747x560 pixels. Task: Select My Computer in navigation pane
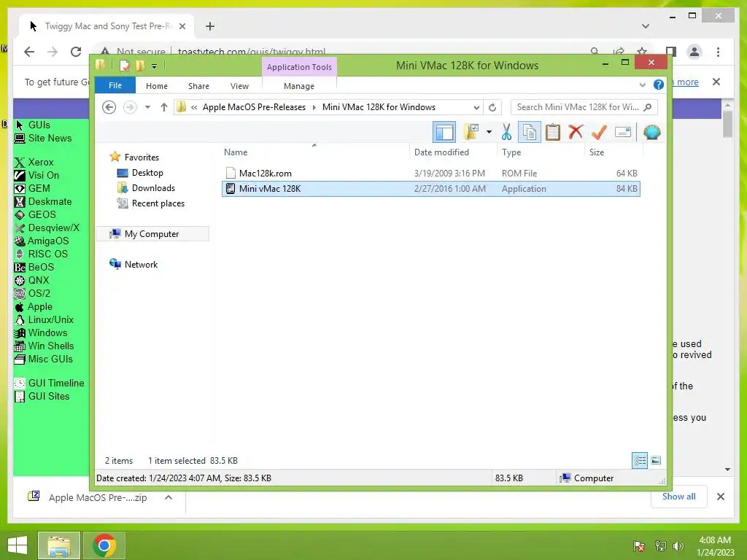click(x=152, y=234)
